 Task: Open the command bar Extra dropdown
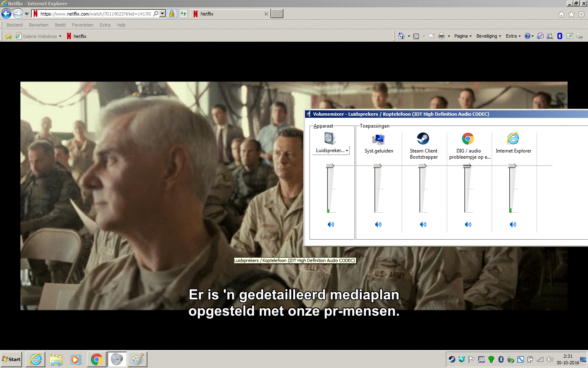[x=513, y=36]
